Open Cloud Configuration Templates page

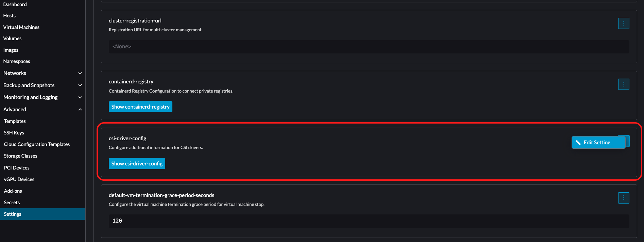pos(37,144)
